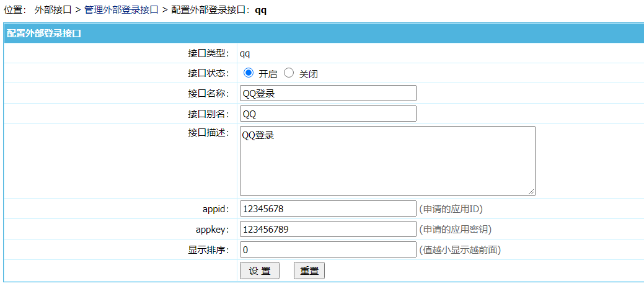The height and width of the screenshot is (291, 644).
Task: Click the 接口名称 input field
Action: [x=328, y=93]
